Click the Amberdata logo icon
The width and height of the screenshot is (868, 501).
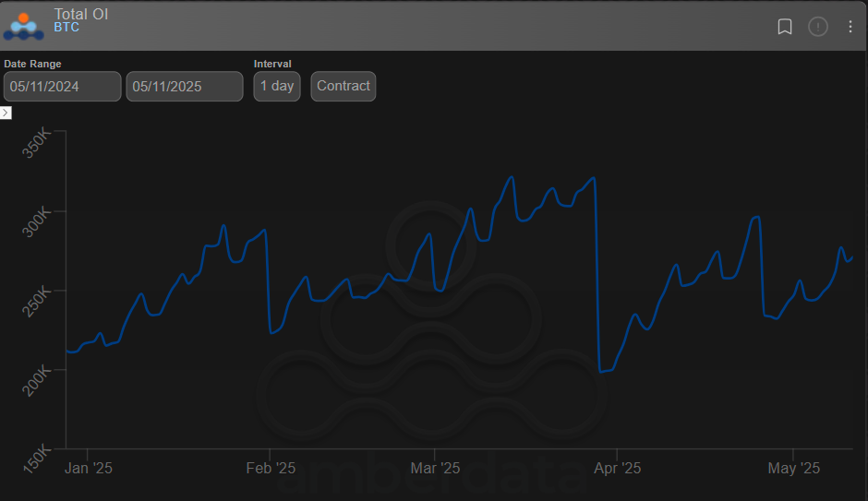(x=23, y=26)
